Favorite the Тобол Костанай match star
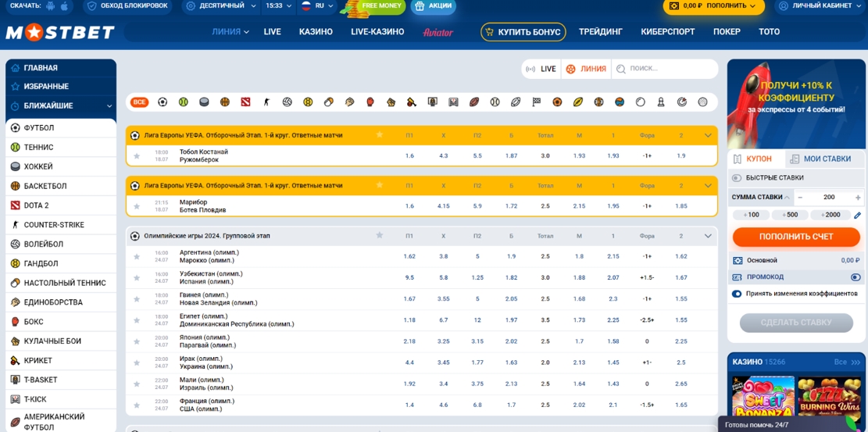The height and width of the screenshot is (432, 868). [137, 155]
